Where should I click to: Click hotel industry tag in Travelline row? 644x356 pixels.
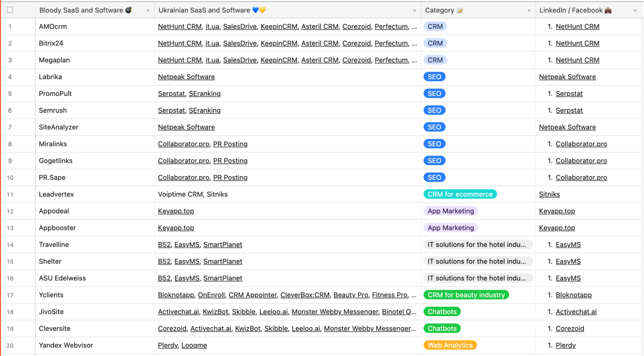point(478,245)
